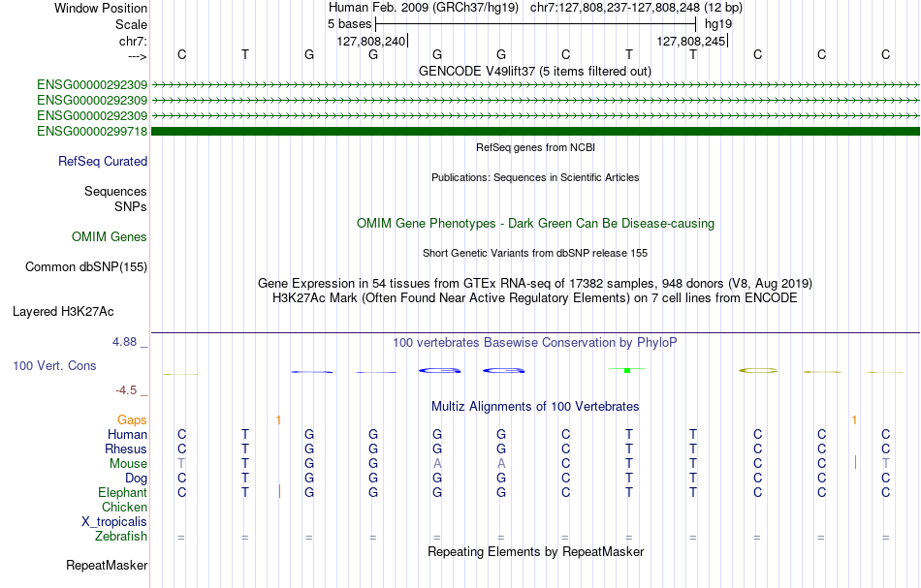Open the 'H3K27Ac Mark' ENCODE track title
Viewport: 921px width, 588px height.
535,297
